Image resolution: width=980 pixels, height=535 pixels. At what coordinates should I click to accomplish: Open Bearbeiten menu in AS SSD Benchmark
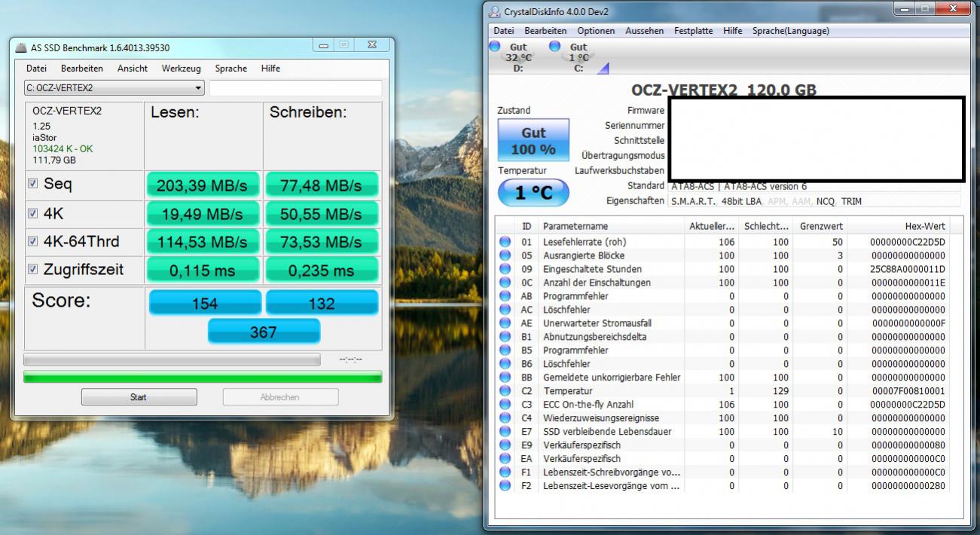(x=82, y=69)
